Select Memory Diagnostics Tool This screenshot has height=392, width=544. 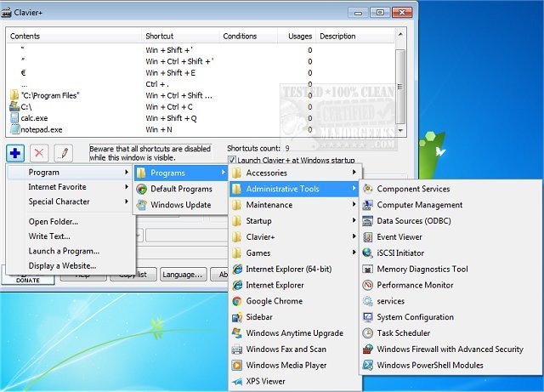(x=450, y=269)
